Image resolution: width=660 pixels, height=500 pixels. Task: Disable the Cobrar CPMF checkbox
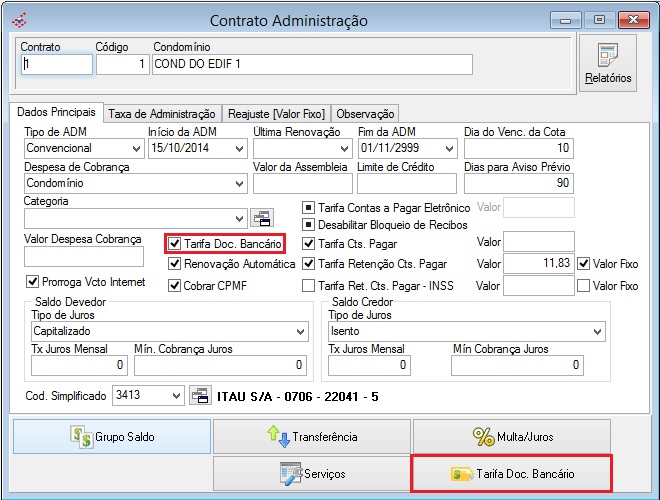175,285
